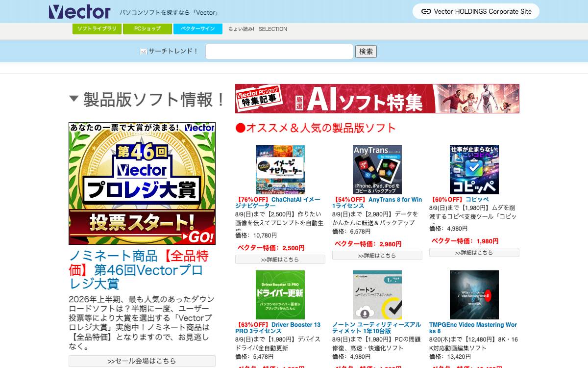Viewport: 588px width, 368px height.
Task: Click the Vector logo in header
Action: 80,11
